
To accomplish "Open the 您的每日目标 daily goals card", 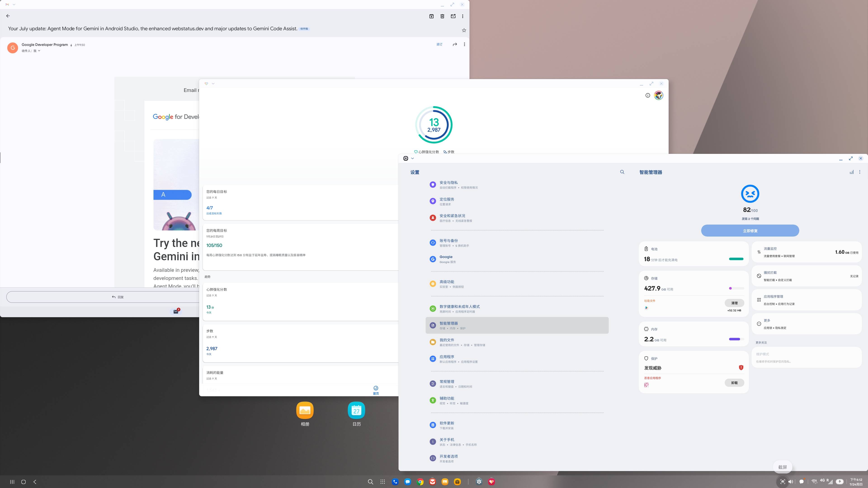I will tap(300, 202).
